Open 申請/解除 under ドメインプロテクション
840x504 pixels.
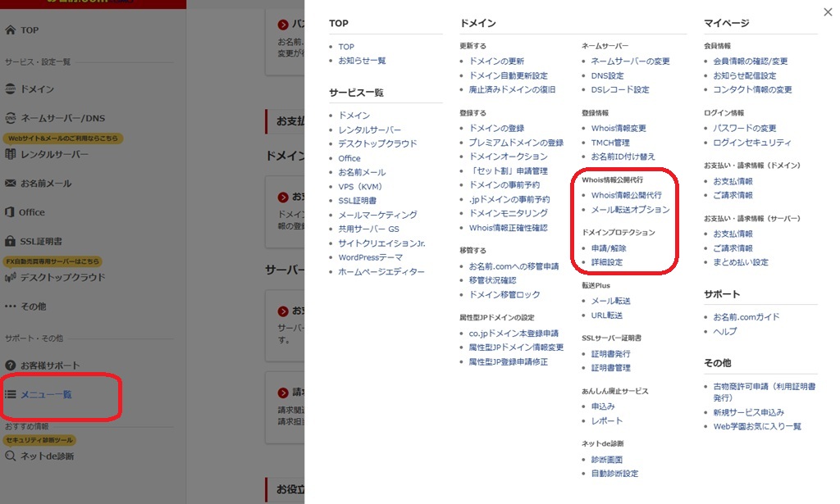point(609,247)
